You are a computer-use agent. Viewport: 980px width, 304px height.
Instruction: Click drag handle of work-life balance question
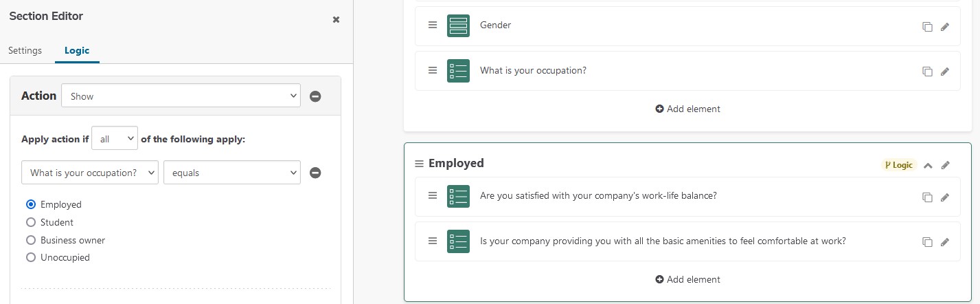[433, 195]
